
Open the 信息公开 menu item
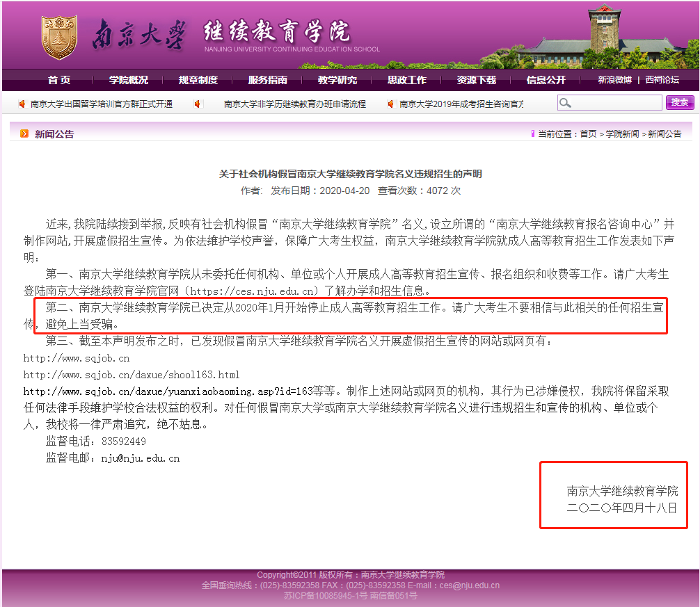point(546,80)
